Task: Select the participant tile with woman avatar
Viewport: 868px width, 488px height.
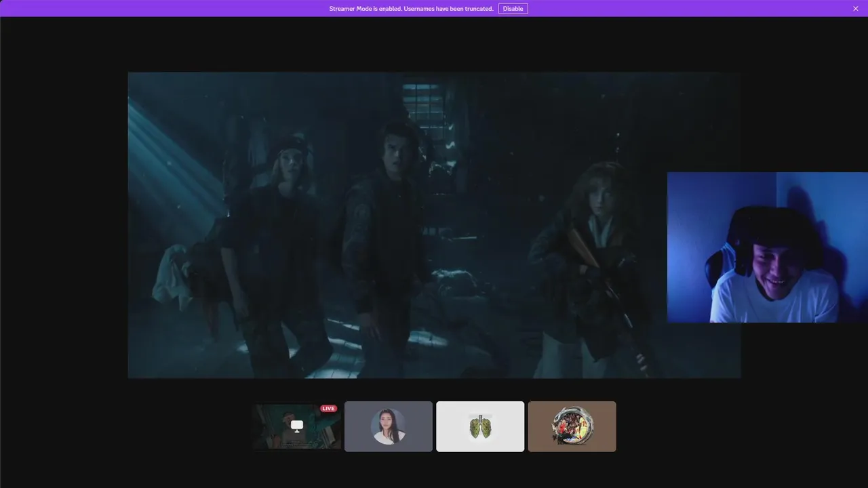Action: [x=389, y=426]
